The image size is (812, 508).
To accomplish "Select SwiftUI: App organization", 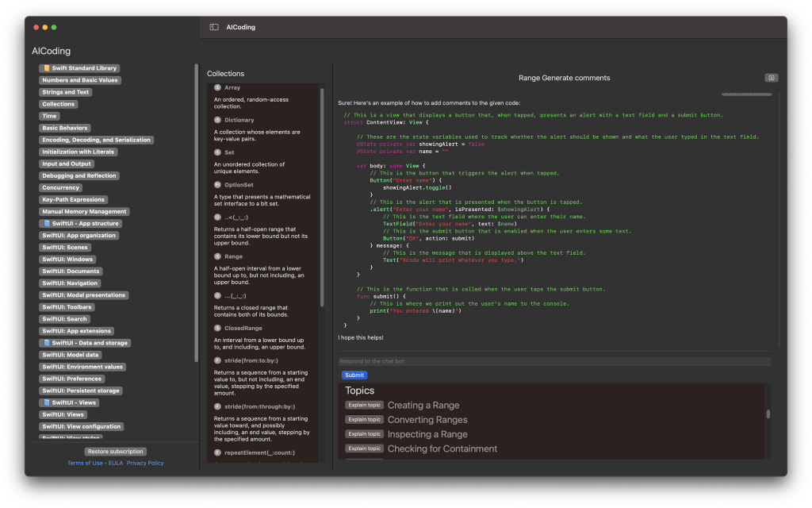I will pos(79,235).
